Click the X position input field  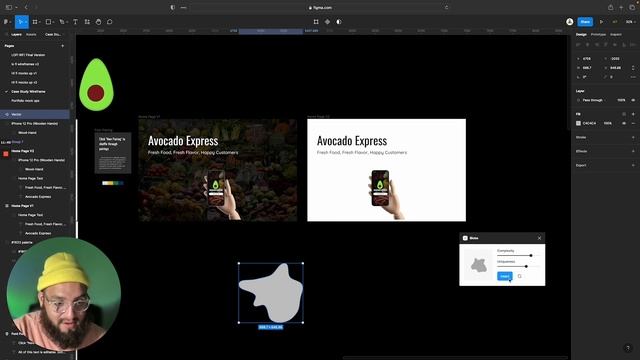pos(589,59)
